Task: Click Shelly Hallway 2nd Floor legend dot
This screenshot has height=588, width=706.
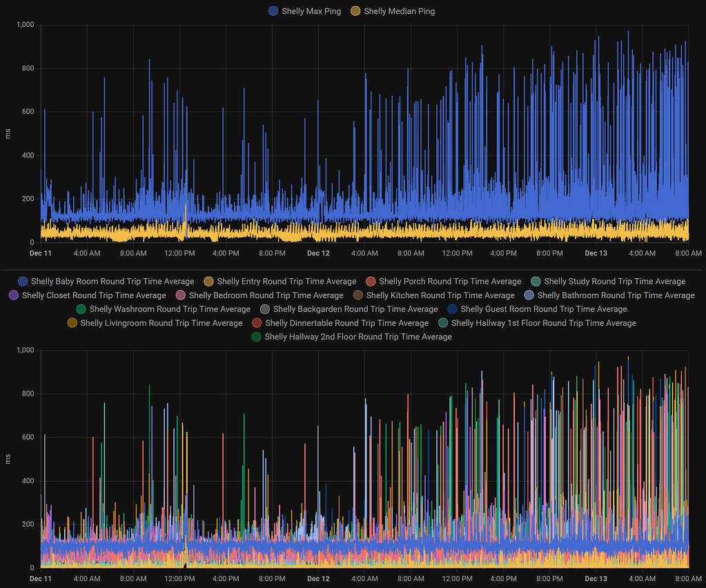Action: pos(256,337)
